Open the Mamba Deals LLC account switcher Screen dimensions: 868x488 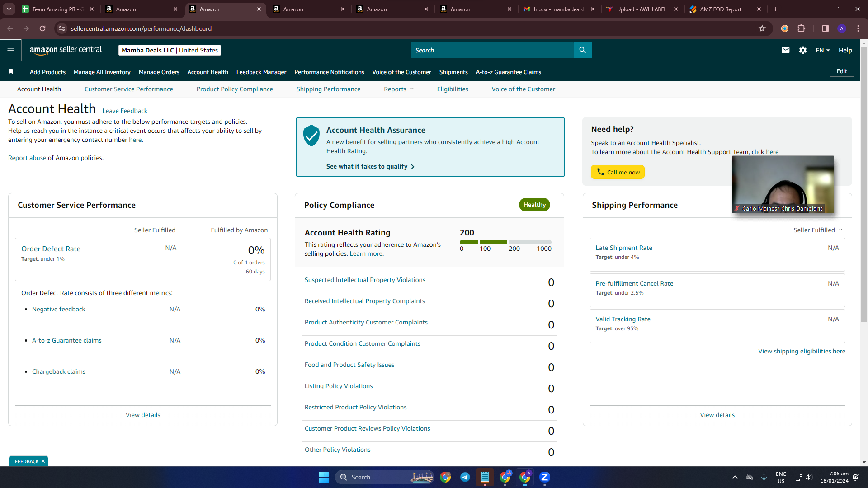pyautogui.click(x=170, y=50)
